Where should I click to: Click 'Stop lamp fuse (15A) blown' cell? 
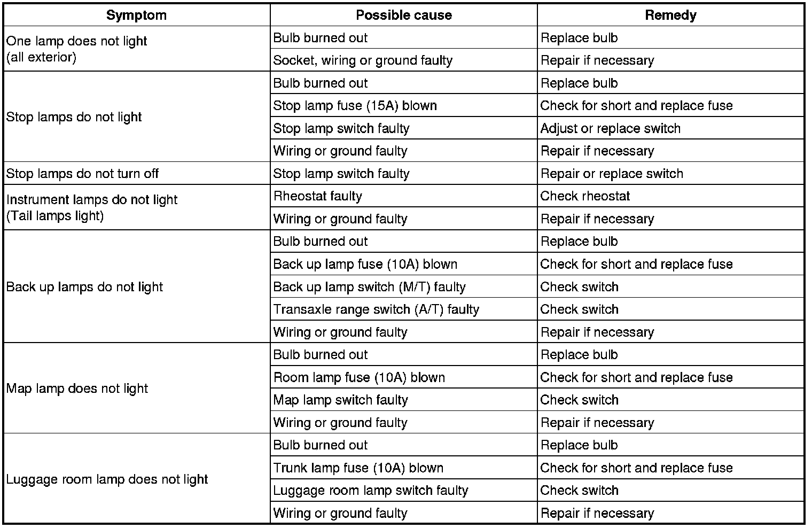[355, 106]
